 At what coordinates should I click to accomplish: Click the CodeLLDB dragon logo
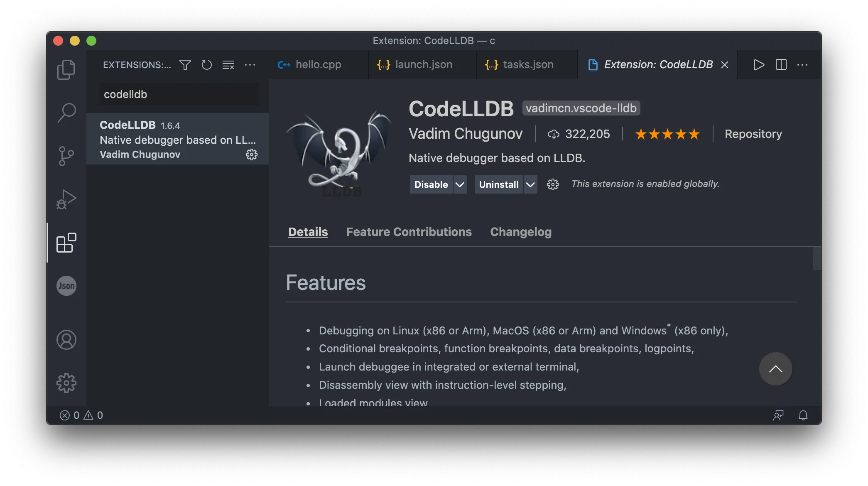(338, 154)
